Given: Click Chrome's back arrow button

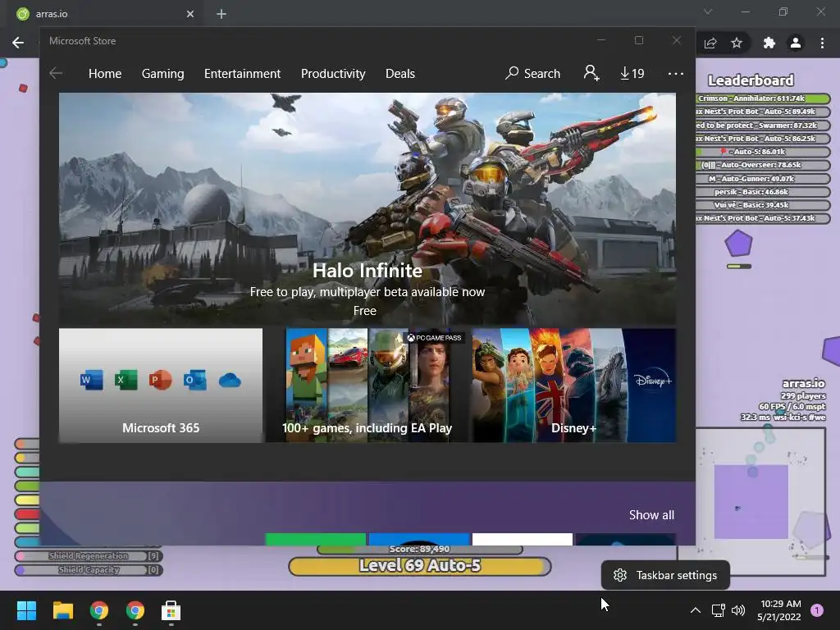Looking at the screenshot, I should click(18, 43).
